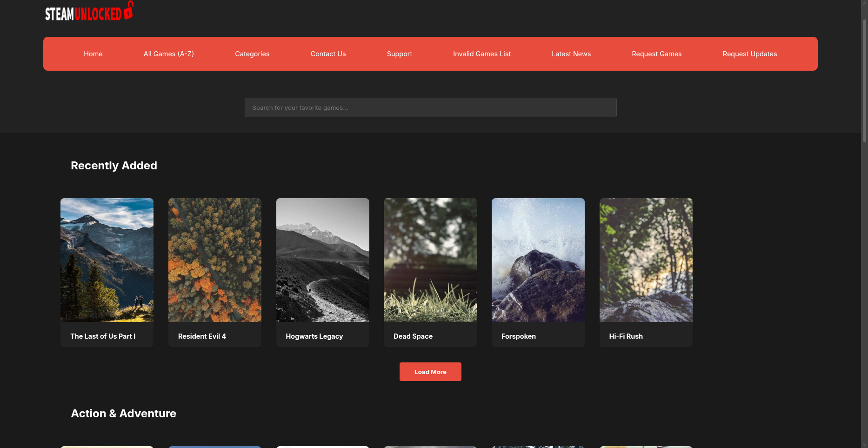868x448 pixels.
Task: Open Request Games page
Action: [x=657, y=54]
